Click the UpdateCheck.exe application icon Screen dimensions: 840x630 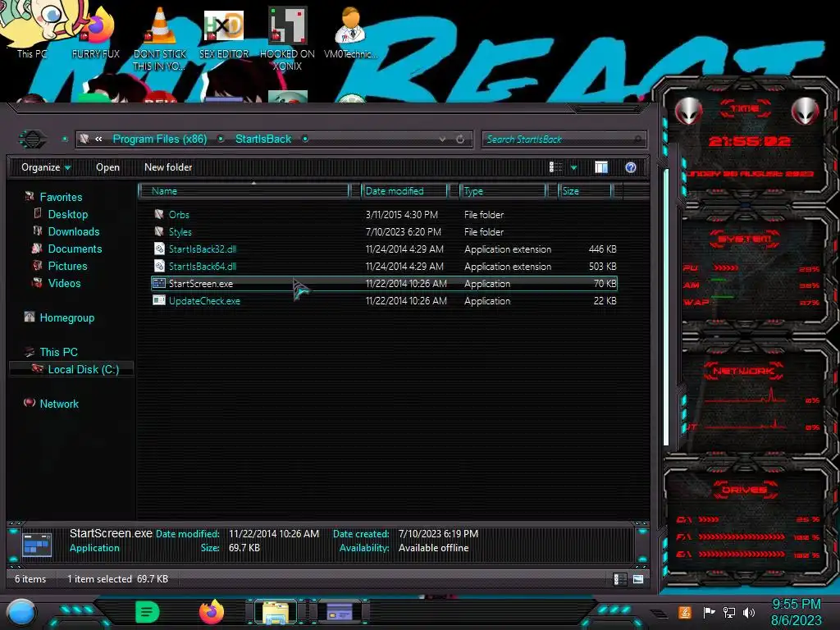(x=159, y=300)
